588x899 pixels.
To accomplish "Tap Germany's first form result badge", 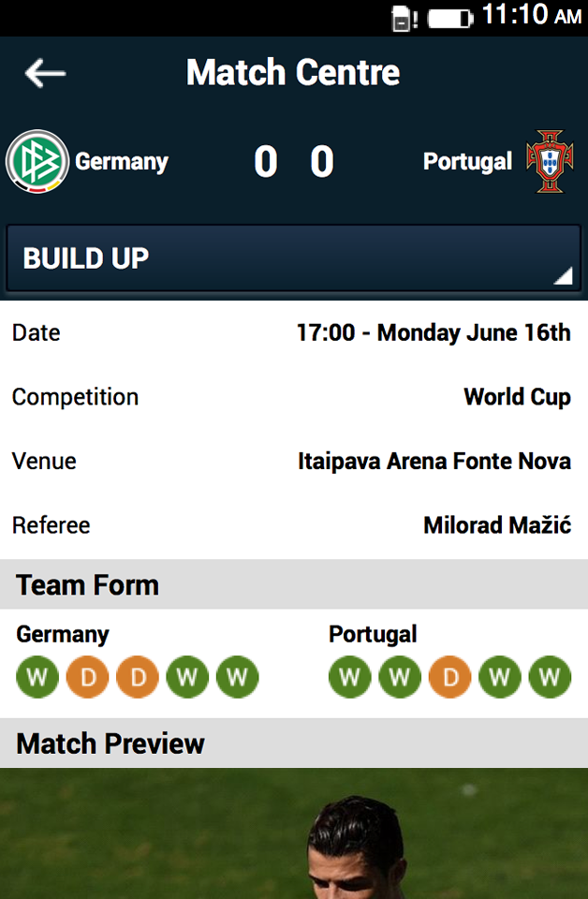I will click(37, 677).
